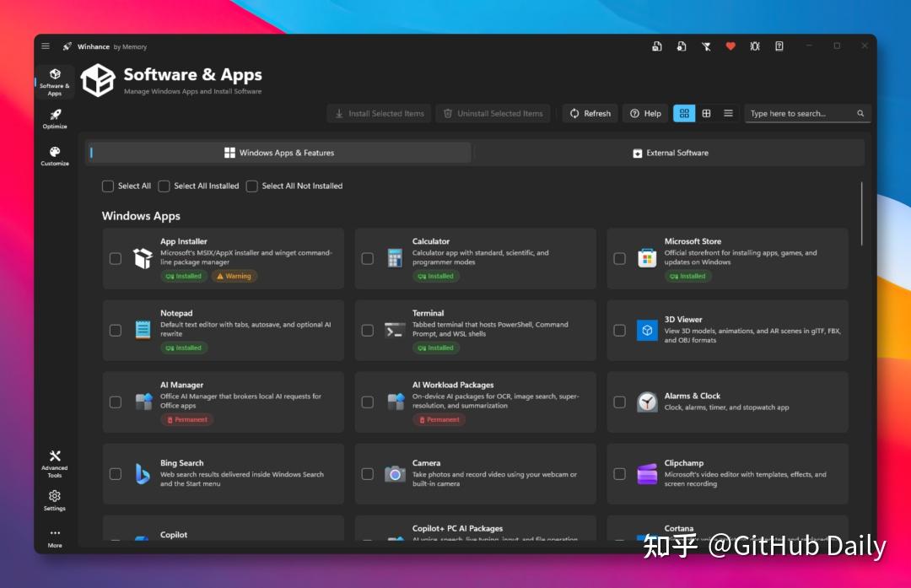Check Select All Installed checkbox
The image size is (911, 588).
(x=164, y=186)
